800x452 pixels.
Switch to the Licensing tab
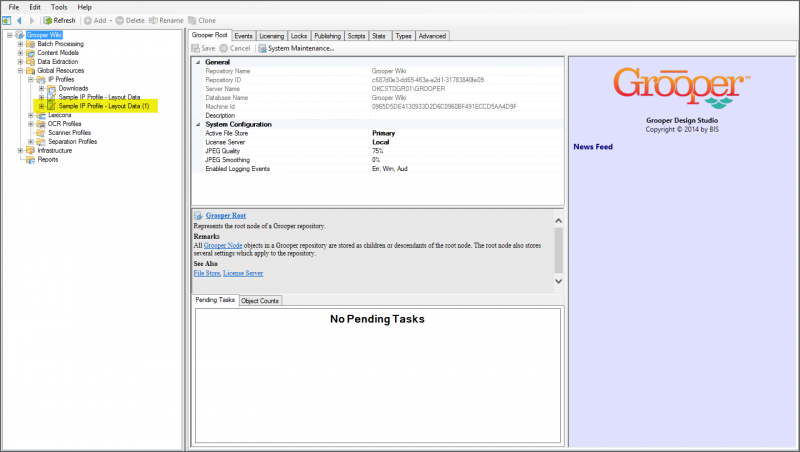click(x=271, y=36)
